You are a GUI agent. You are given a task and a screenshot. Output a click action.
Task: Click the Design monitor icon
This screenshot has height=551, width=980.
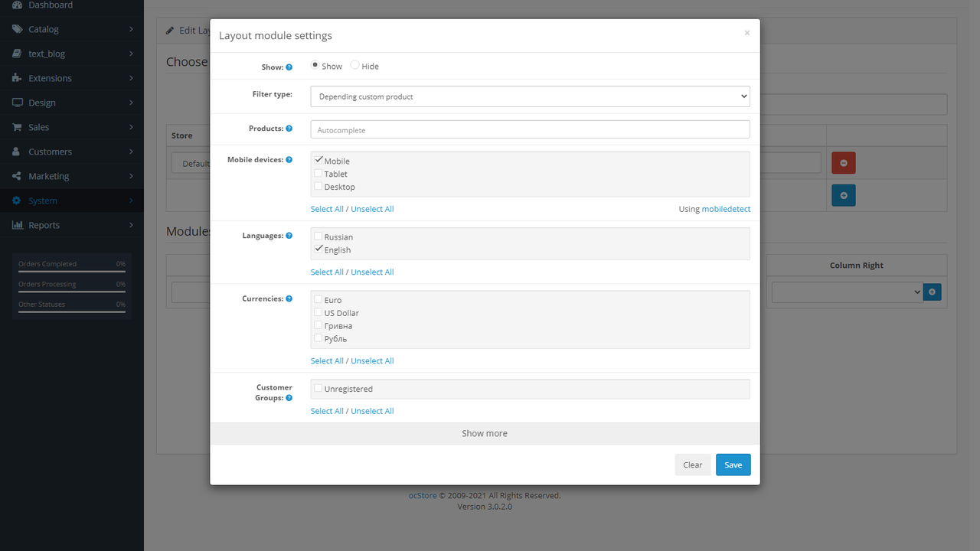[17, 103]
